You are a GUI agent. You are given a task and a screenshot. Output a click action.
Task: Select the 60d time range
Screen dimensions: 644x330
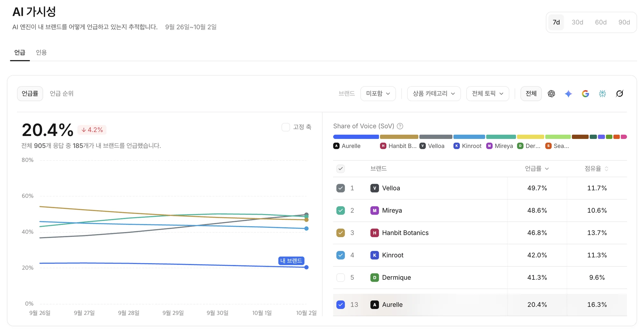(601, 22)
